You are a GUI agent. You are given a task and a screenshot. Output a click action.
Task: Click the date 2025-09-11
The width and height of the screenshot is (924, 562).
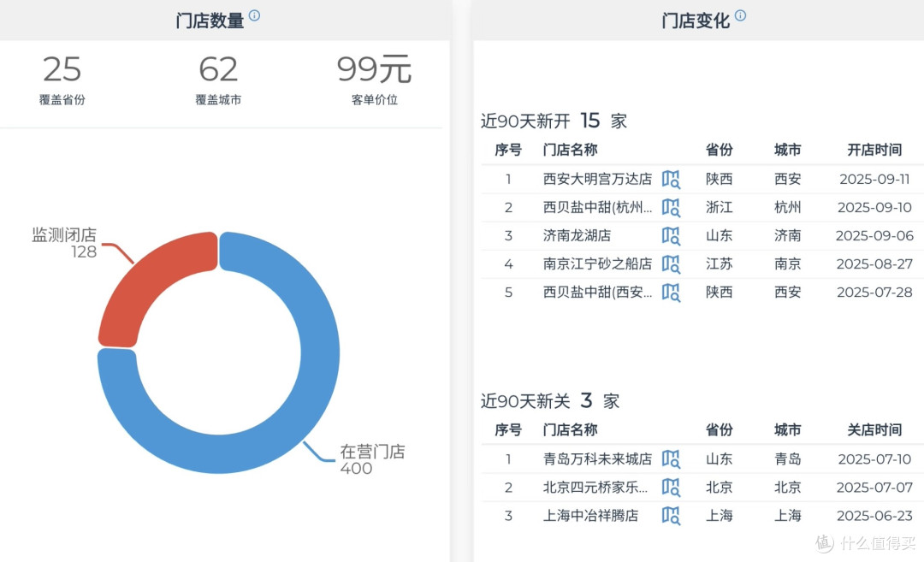point(874,179)
